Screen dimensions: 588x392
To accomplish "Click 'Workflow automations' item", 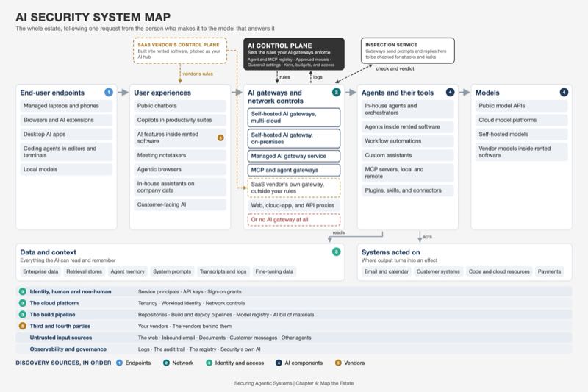I will point(408,141).
